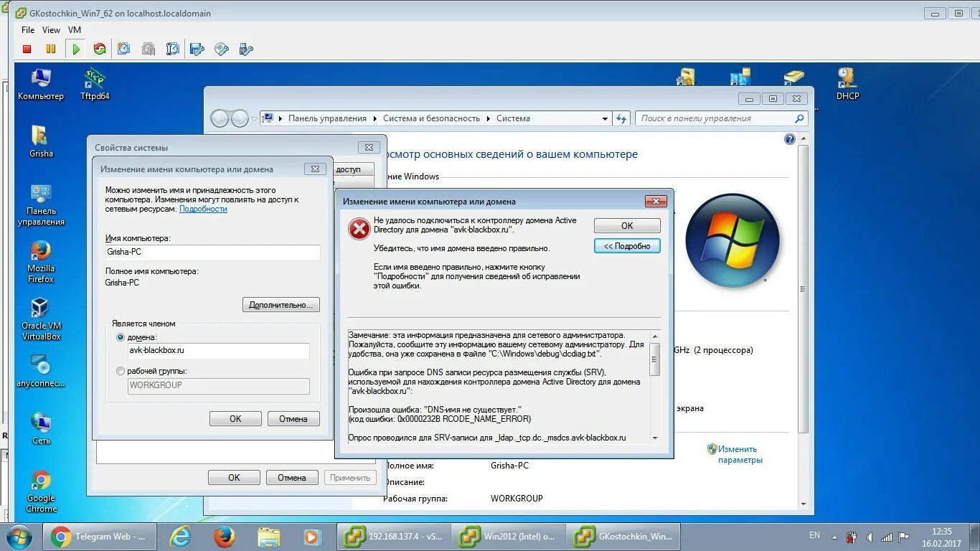Click the volume speaker tray icon

click(870, 537)
